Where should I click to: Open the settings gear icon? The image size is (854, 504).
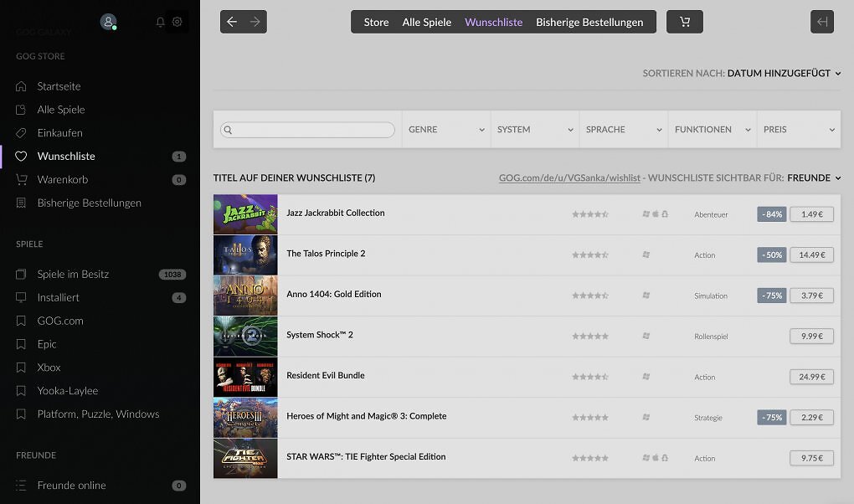tap(177, 22)
